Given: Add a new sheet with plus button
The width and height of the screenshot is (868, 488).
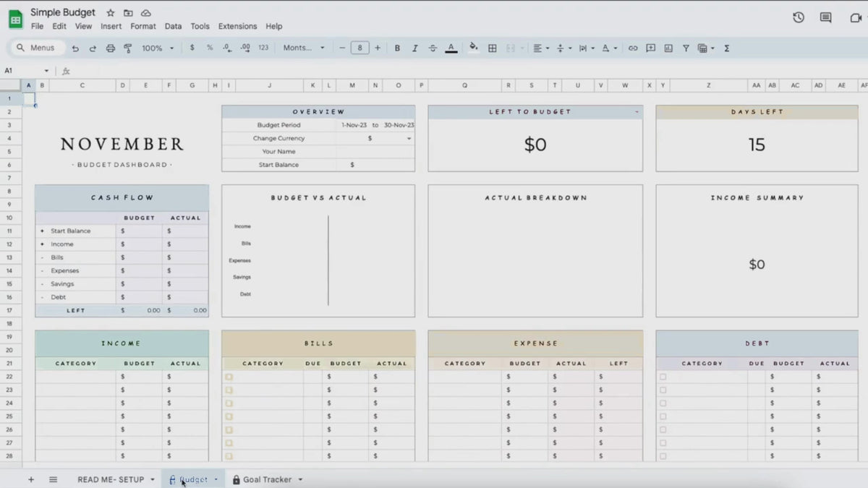Looking at the screenshot, I should click(31, 479).
